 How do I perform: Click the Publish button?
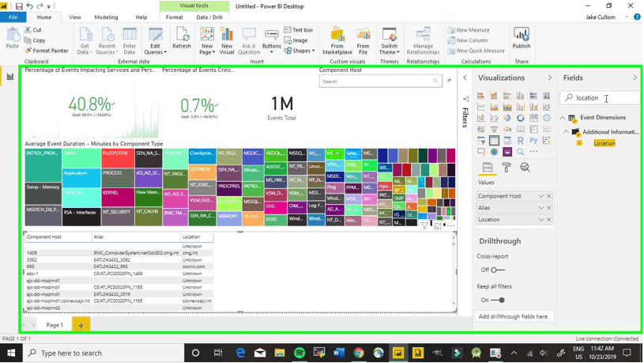522,38
